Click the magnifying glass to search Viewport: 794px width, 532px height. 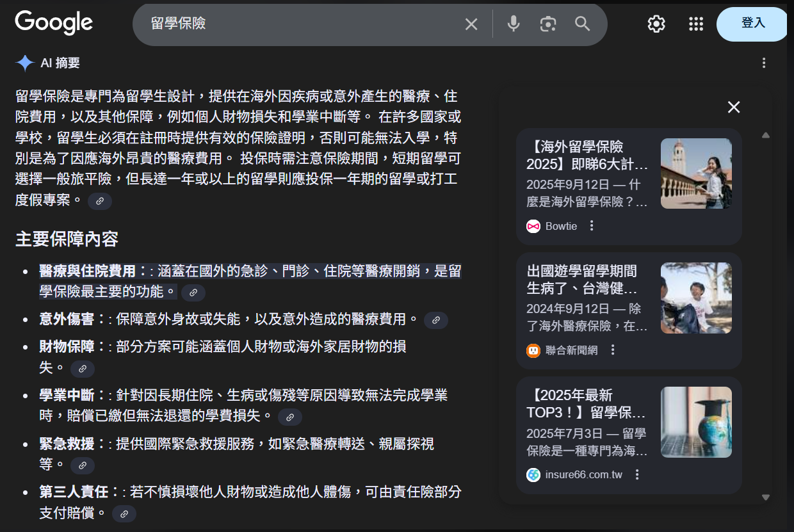pyautogui.click(x=582, y=24)
